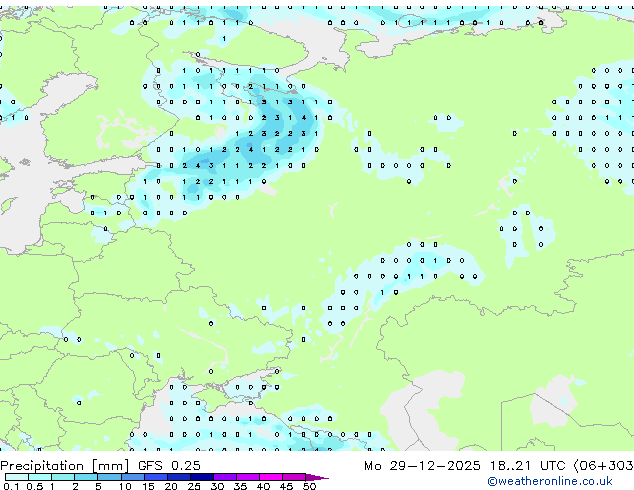
Task: Pick the legend swatch between 30 and 35
Action: (225, 477)
